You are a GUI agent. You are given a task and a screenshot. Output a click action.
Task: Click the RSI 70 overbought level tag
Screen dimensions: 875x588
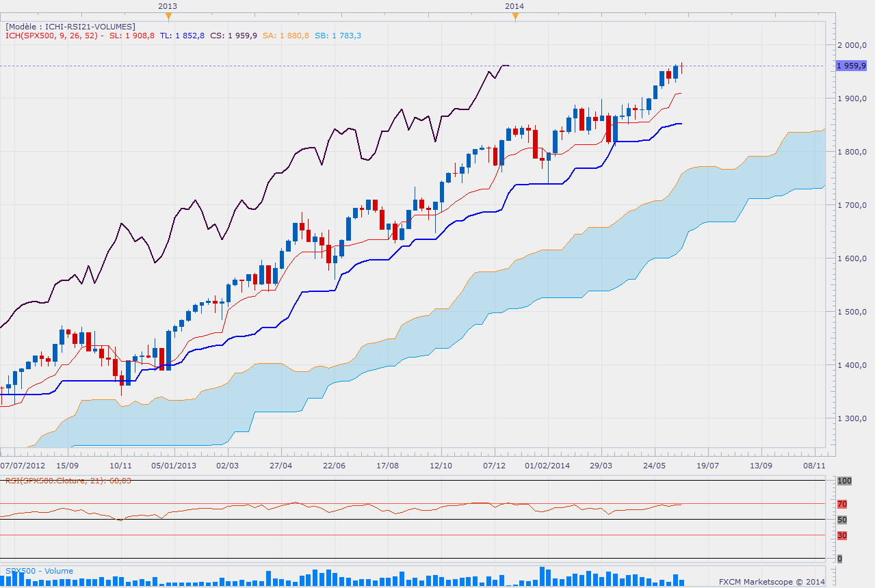(842, 505)
